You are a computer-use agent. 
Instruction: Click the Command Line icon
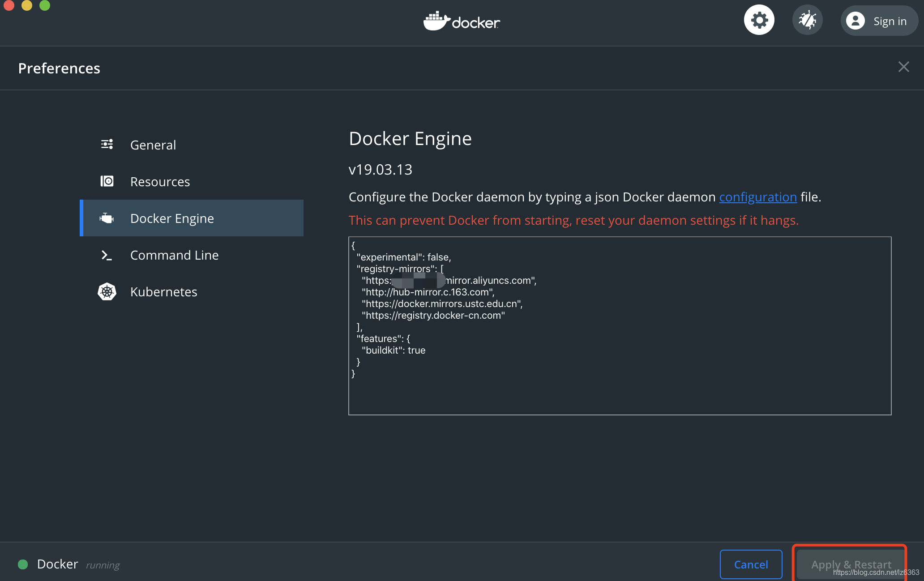tap(107, 254)
